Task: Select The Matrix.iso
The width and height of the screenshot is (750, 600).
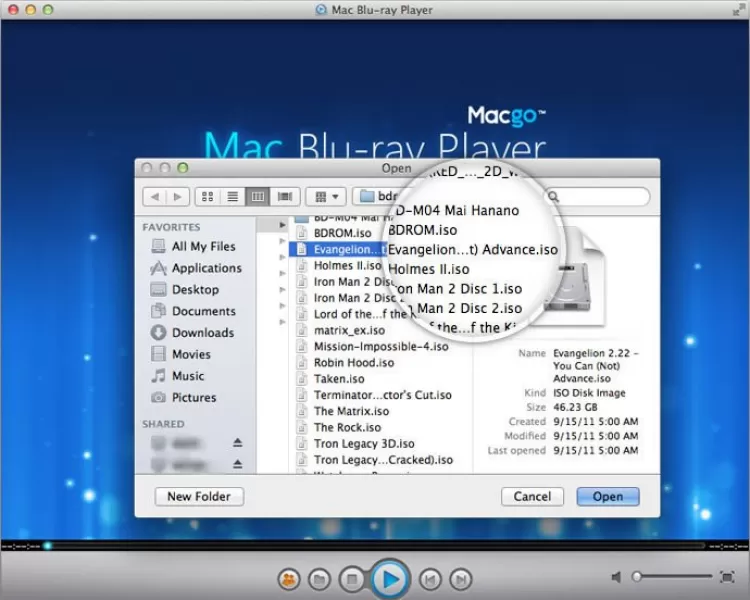Action: tap(351, 411)
